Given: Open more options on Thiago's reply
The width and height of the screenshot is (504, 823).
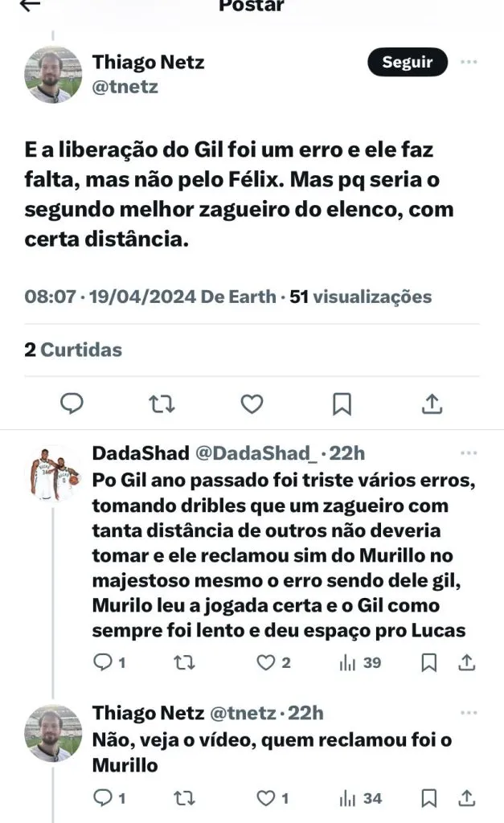Looking at the screenshot, I should click(468, 712).
